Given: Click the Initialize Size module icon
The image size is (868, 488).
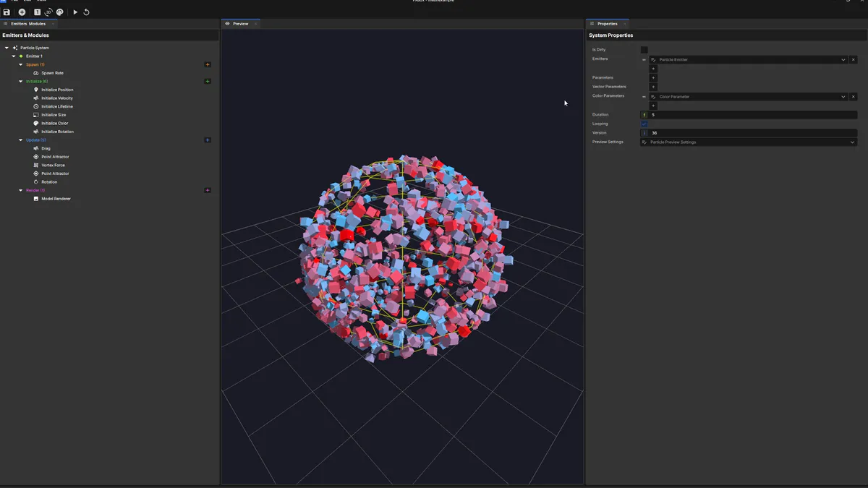Looking at the screenshot, I should [x=36, y=115].
